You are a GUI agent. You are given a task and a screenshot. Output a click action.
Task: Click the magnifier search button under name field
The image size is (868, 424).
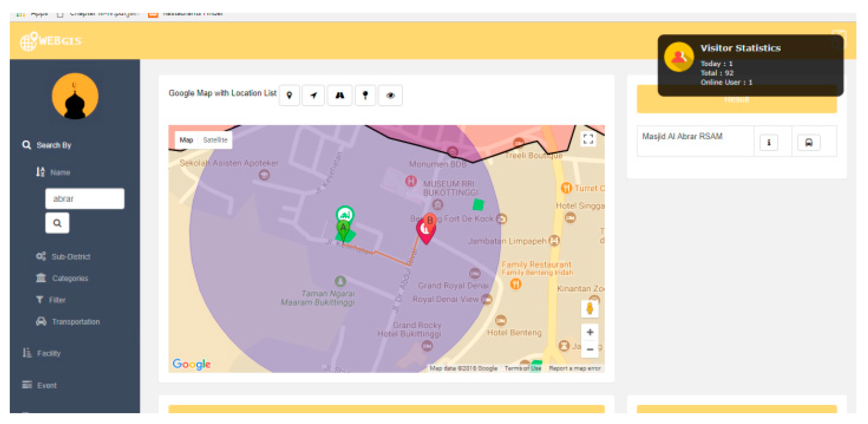tap(57, 223)
